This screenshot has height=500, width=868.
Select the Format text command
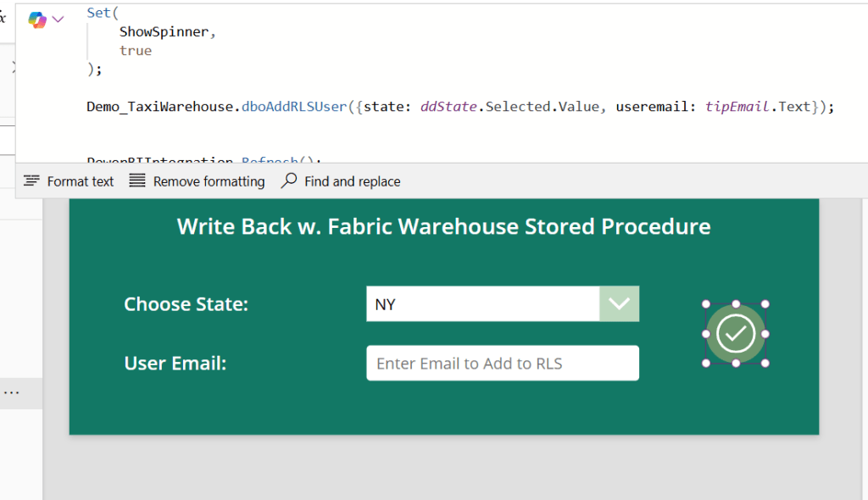pos(80,181)
